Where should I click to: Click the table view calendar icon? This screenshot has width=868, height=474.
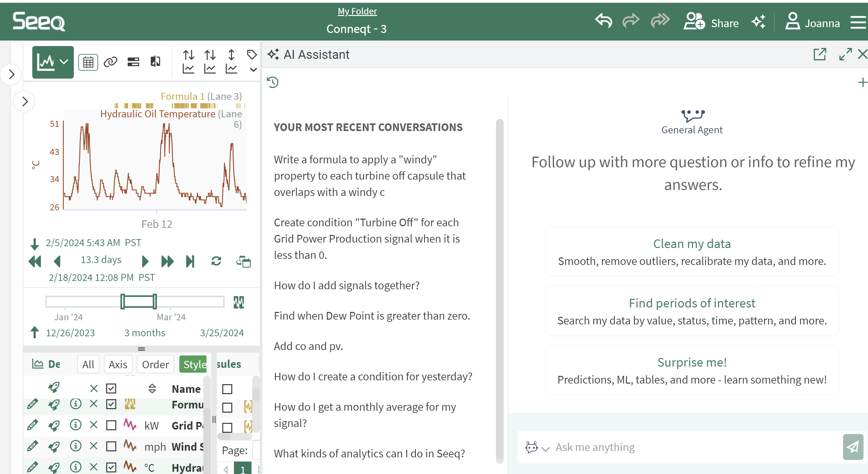point(88,62)
